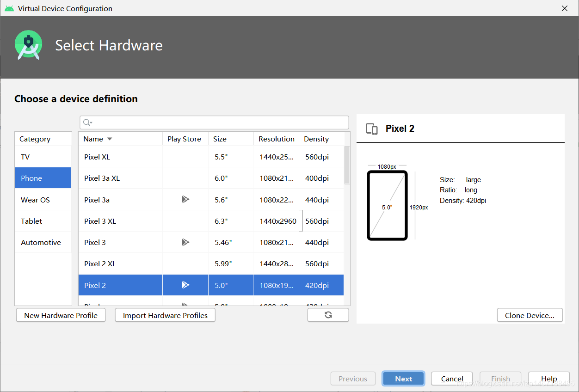Sort by Name column arrow

click(110, 139)
